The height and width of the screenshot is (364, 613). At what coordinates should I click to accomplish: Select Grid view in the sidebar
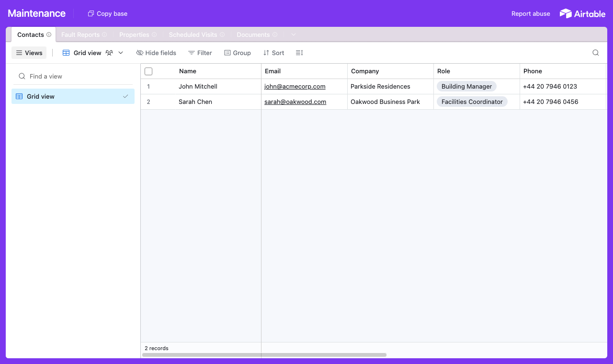(73, 96)
